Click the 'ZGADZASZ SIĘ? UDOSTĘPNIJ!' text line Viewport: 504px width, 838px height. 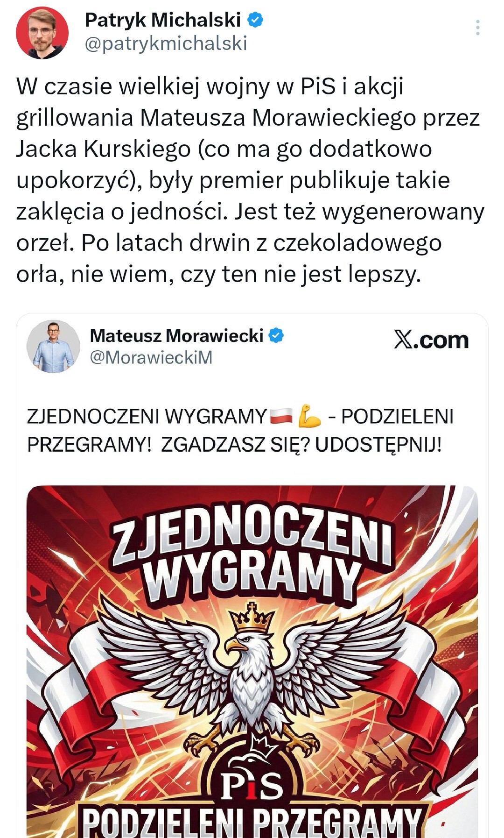click(x=301, y=445)
